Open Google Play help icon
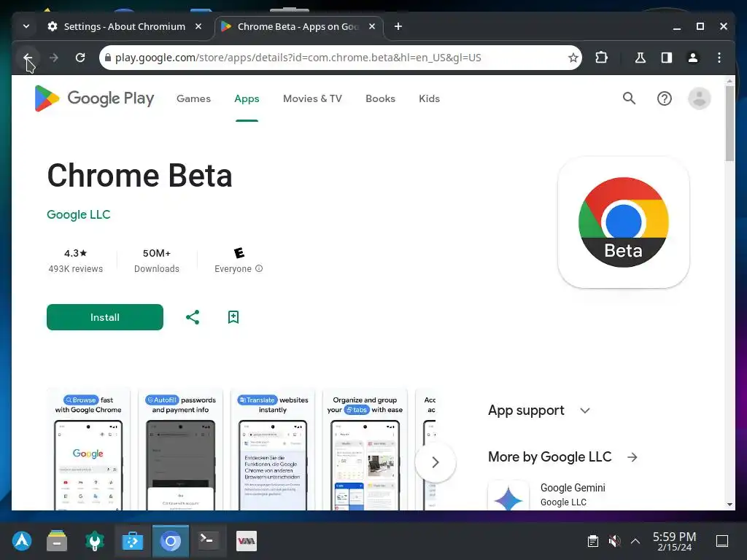The image size is (747, 560). pyautogui.click(x=664, y=98)
